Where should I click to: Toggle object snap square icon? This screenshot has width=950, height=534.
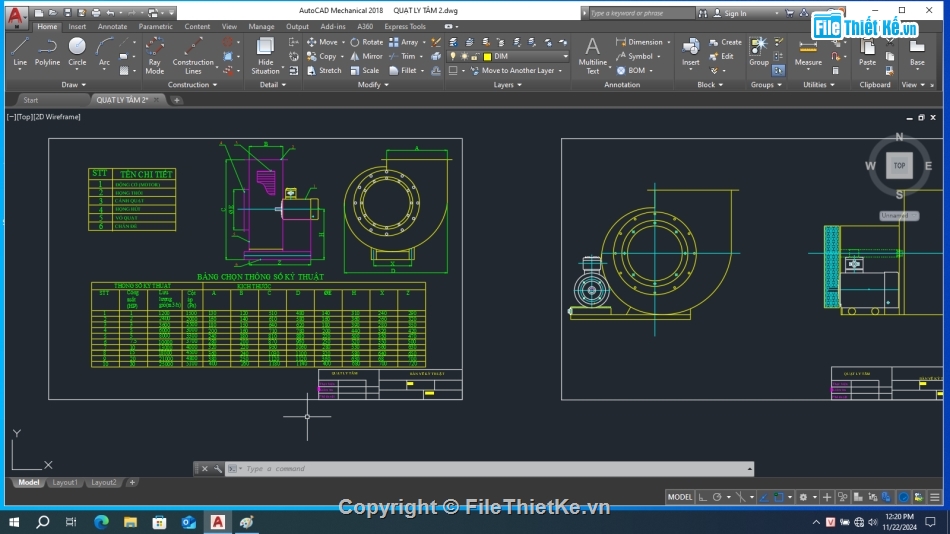[779, 498]
